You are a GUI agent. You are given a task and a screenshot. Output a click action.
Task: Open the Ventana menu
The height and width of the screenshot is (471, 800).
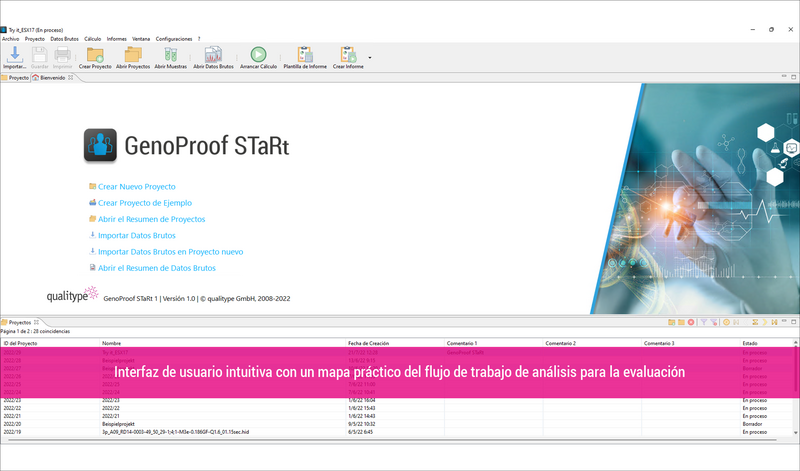pos(141,39)
